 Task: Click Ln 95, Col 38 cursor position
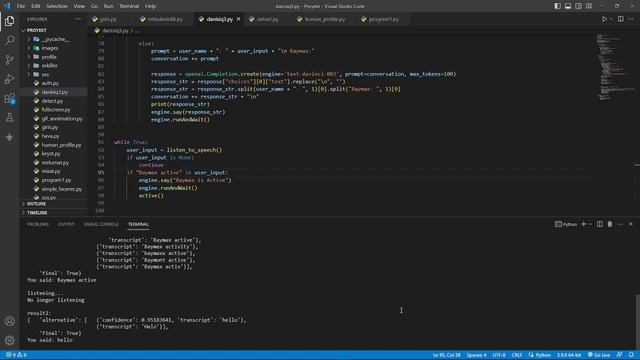(447, 355)
